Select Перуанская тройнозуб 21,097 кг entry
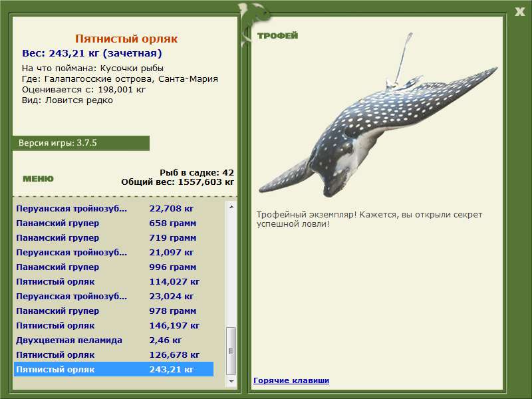Viewport: 532px width, 399px height. coord(114,253)
